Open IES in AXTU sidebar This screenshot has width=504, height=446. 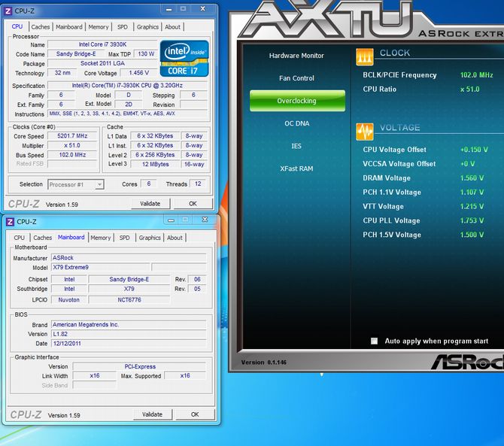pyautogui.click(x=296, y=146)
